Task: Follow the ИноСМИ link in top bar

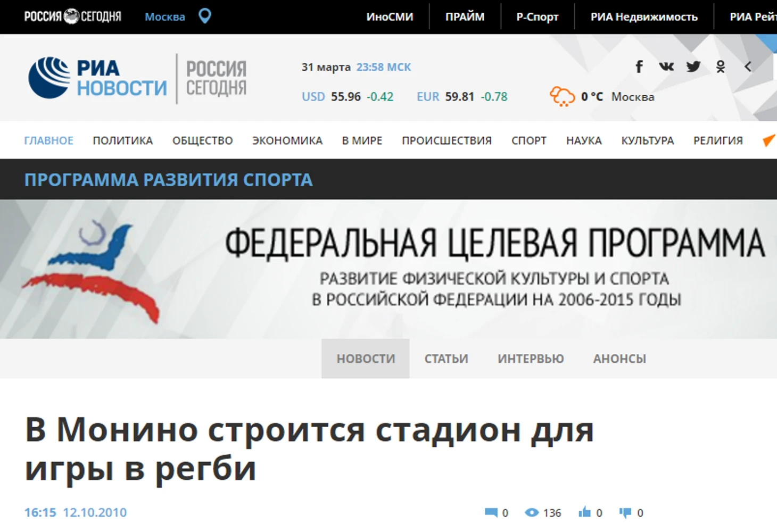Action: (390, 16)
